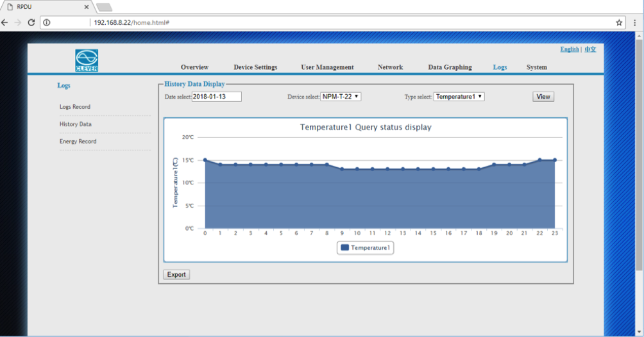Go to Device Settings menu
Image resolution: width=644 pixels, height=337 pixels.
(255, 67)
